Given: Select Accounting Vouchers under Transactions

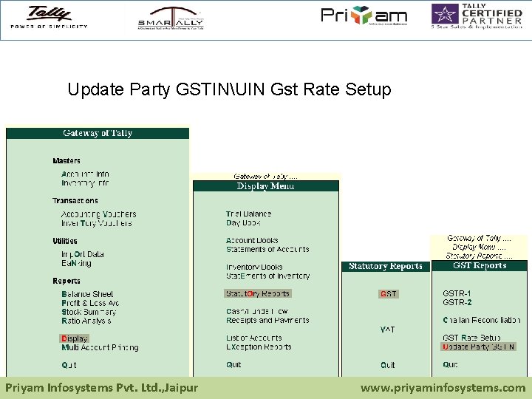Looking at the screenshot, I should pyautogui.click(x=99, y=214).
